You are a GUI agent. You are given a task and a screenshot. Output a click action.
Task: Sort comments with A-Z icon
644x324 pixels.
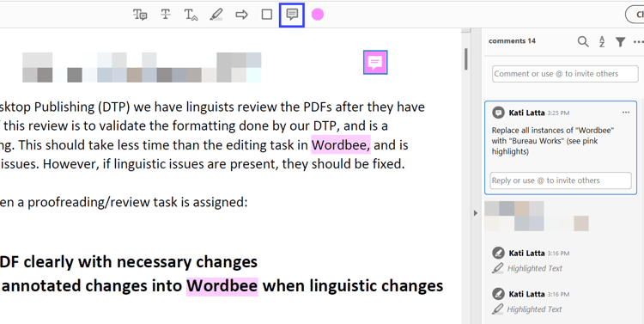pos(602,41)
